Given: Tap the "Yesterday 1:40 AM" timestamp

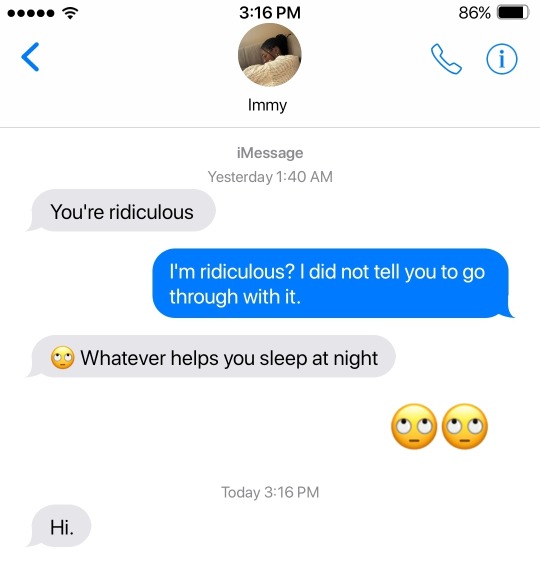Looking at the screenshot, I should [x=270, y=177].
